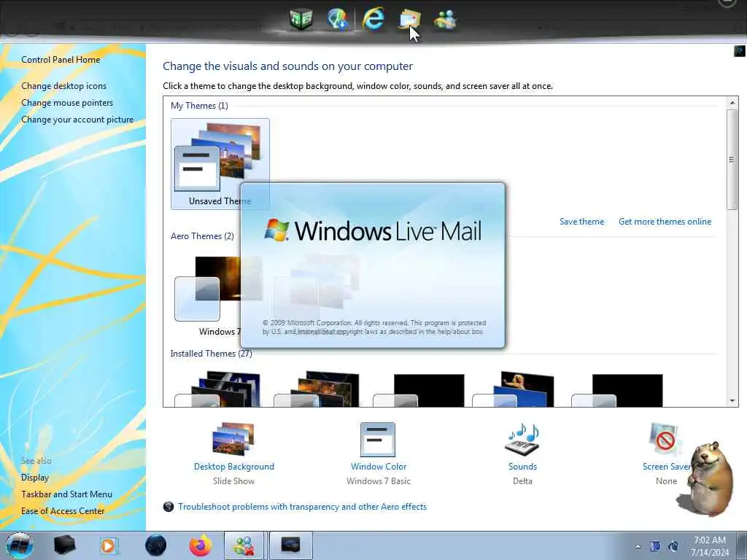The height and width of the screenshot is (560, 747).
Task: Open Windows Live Messenger from the top dock
Action: (x=446, y=20)
